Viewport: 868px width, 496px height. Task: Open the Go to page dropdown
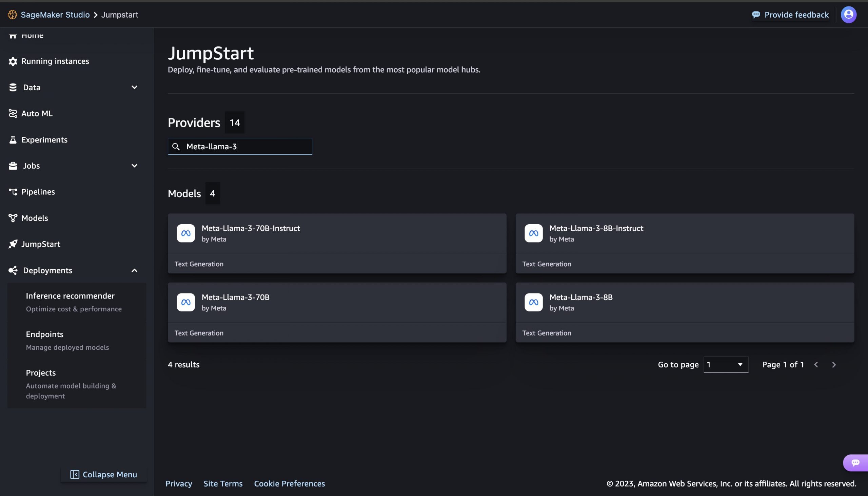726,365
